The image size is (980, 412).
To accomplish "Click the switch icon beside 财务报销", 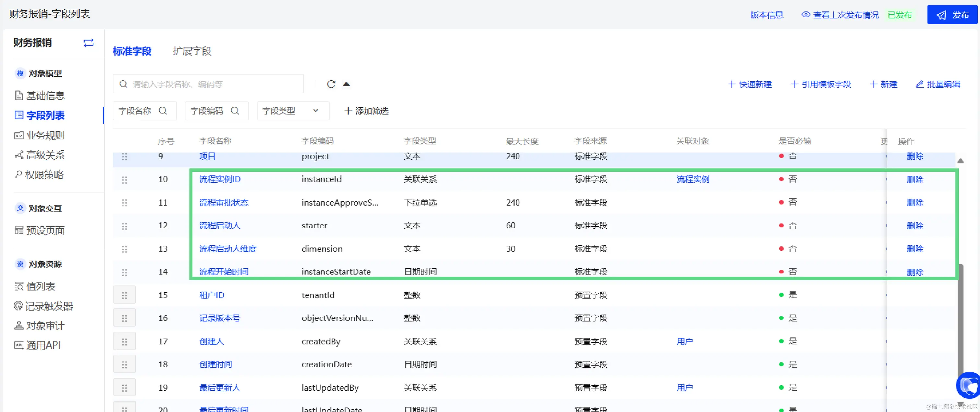I will pos(88,43).
